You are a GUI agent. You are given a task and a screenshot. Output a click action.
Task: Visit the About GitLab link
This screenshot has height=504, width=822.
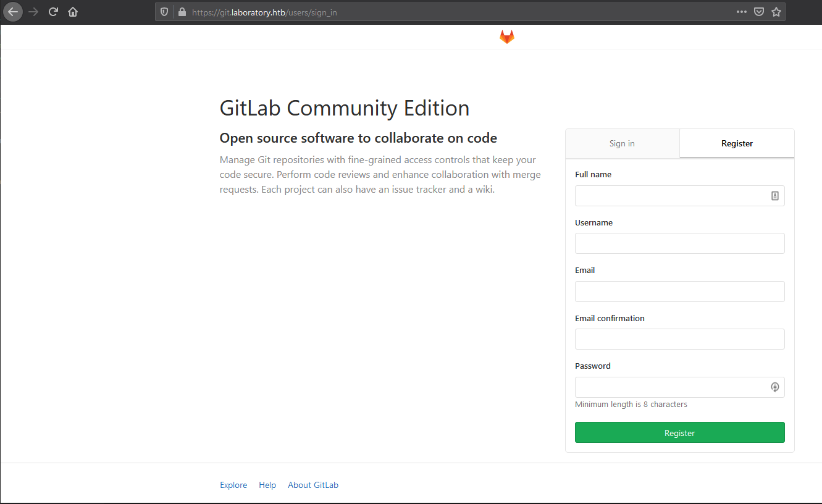pos(313,485)
